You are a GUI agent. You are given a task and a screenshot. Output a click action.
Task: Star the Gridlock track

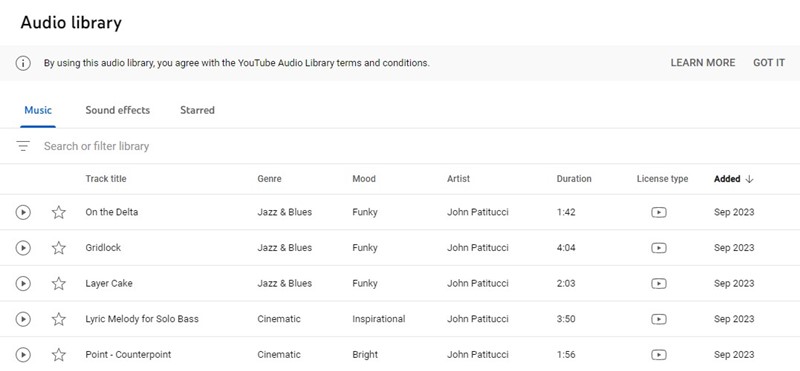pos(59,248)
